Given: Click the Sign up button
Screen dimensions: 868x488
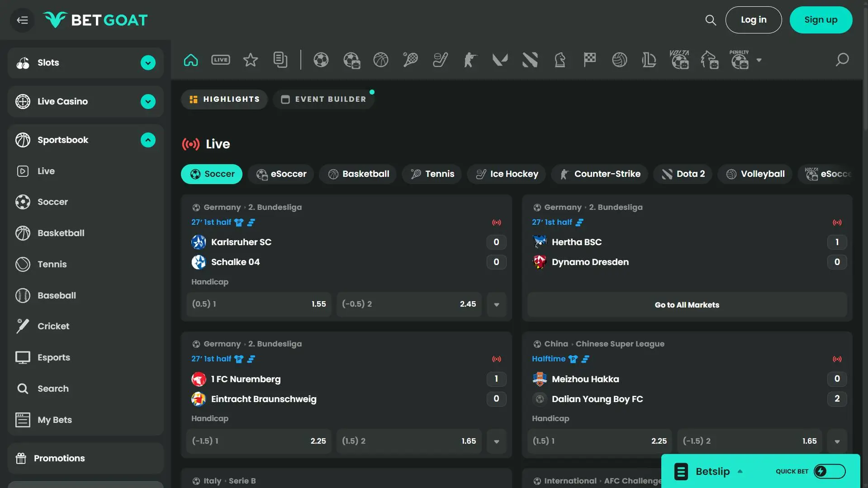Looking at the screenshot, I should (821, 20).
